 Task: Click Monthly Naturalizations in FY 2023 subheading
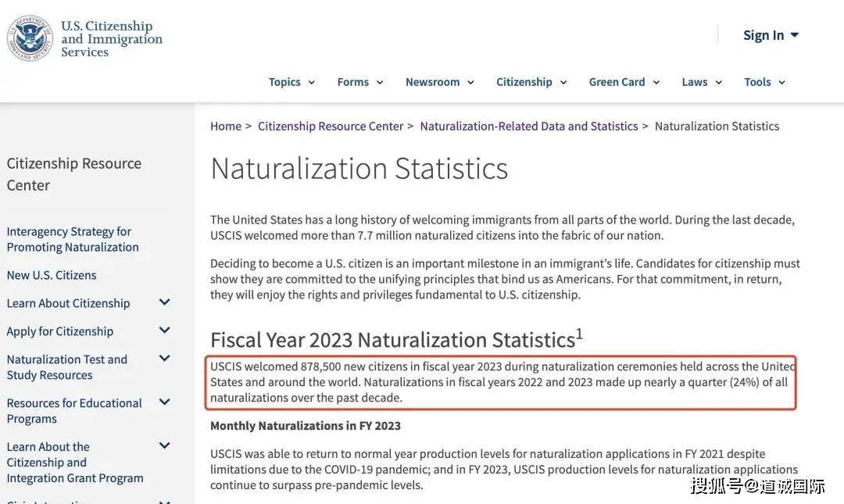pos(306,426)
